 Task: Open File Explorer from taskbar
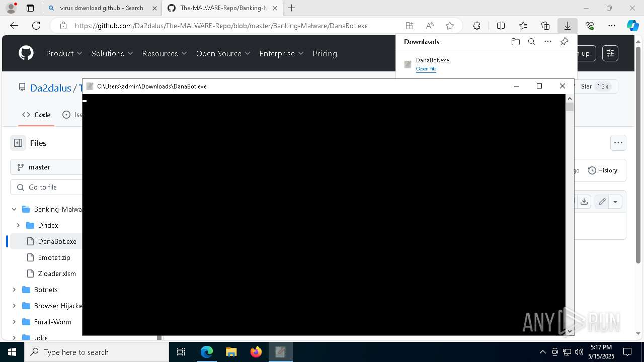[231, 352]
